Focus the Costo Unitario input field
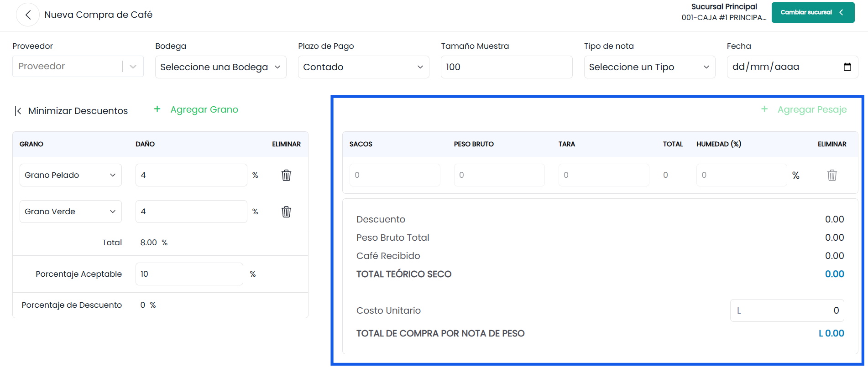 pos(787,310)
